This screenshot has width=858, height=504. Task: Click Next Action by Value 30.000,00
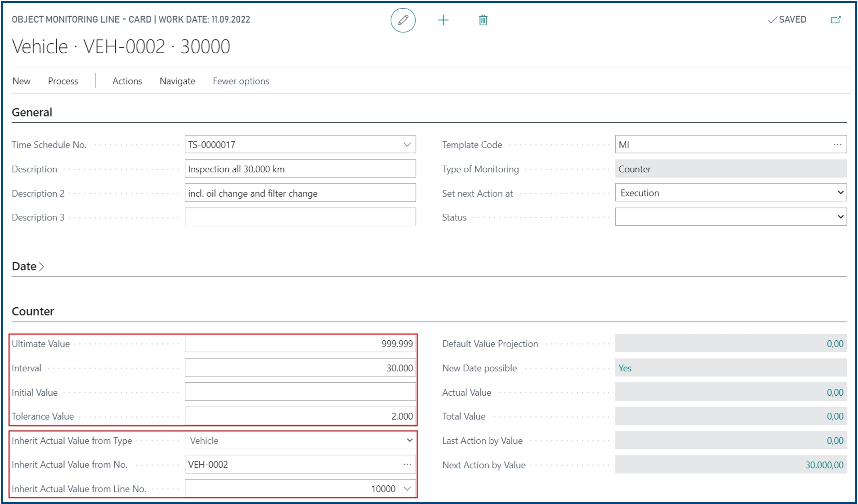(824, 465)
